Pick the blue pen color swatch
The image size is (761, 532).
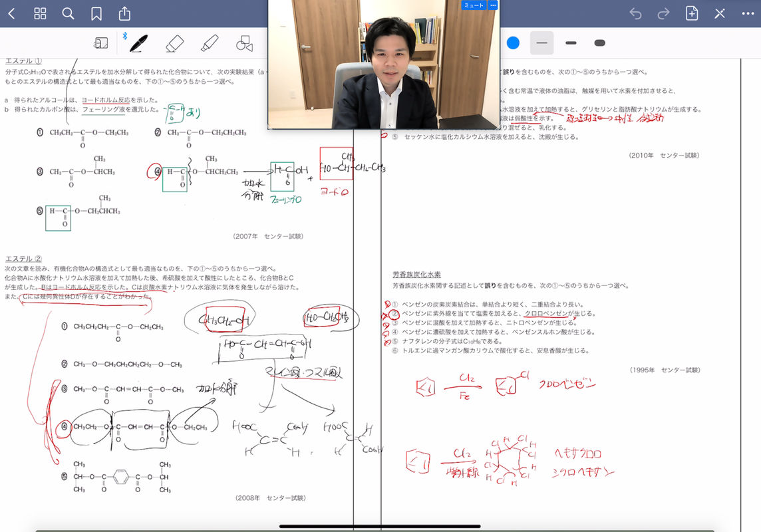click(513, 43)
